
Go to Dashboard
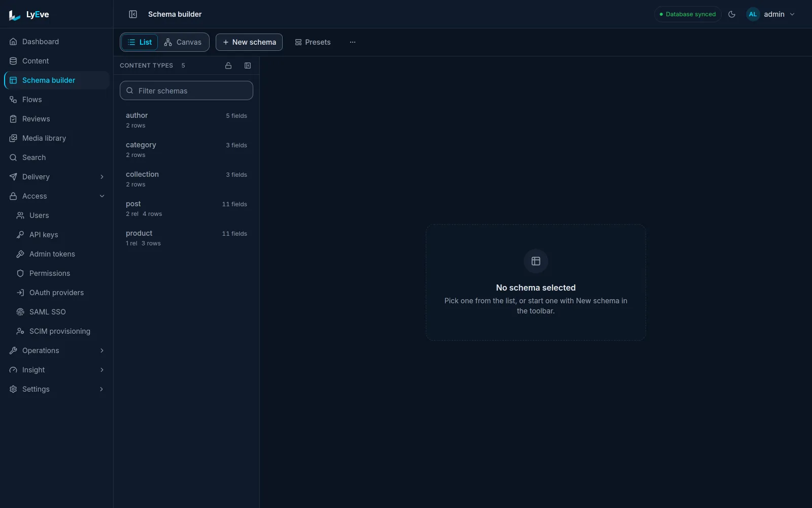tap(57, 42)
